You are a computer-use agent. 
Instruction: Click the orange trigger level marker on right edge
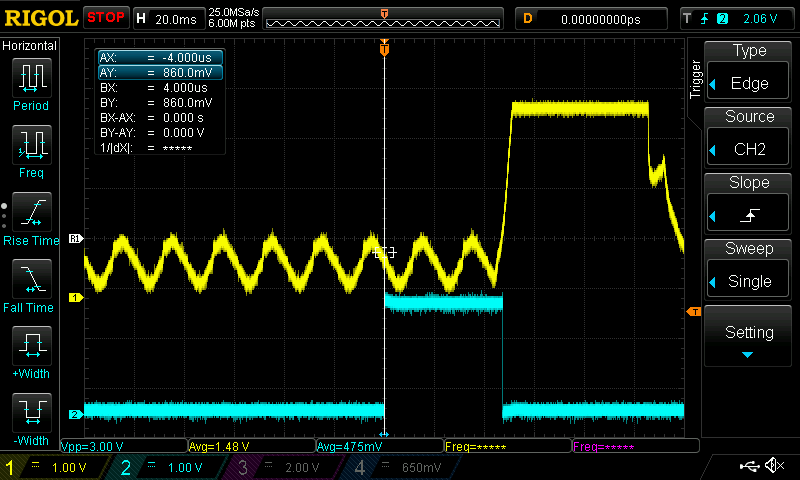point(694,311)
